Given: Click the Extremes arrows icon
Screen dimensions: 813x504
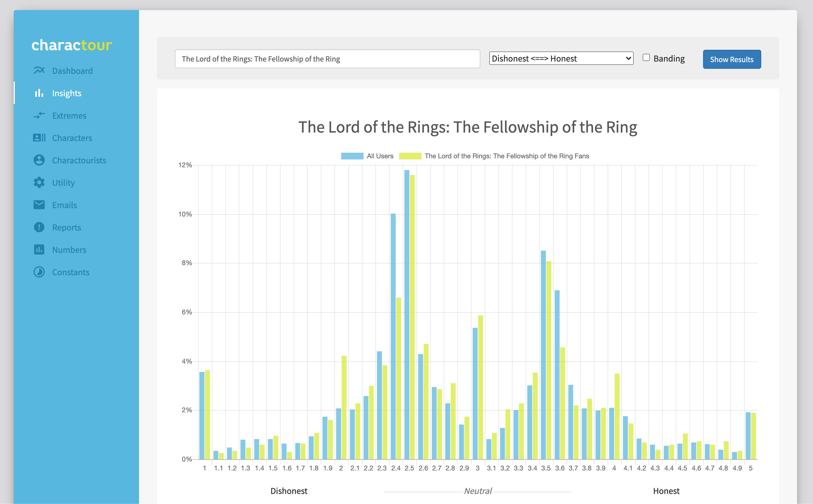Looking at the screenshot, I should click(39, 115).
